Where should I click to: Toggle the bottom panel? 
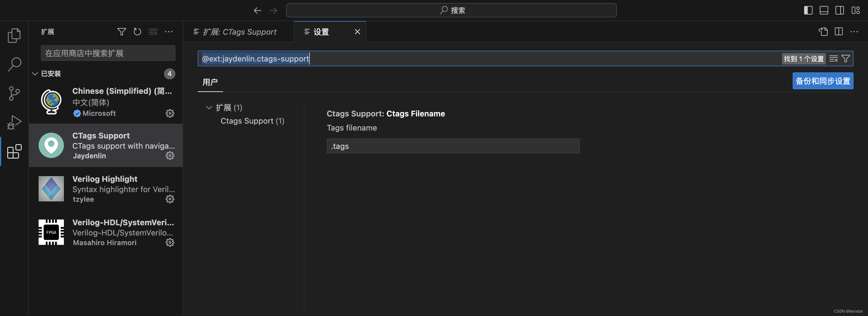(824, 11)
